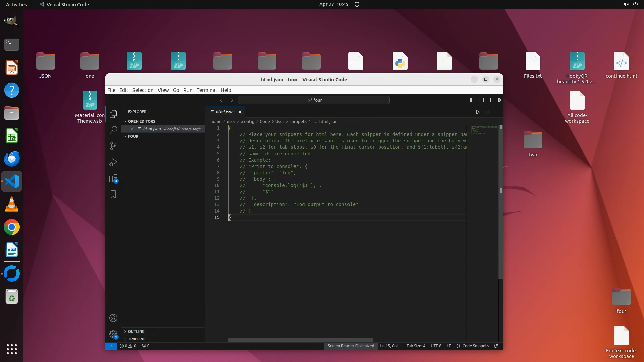Open the Terminal menu
This screenshot has width=644, height=362.
point(206,90)
